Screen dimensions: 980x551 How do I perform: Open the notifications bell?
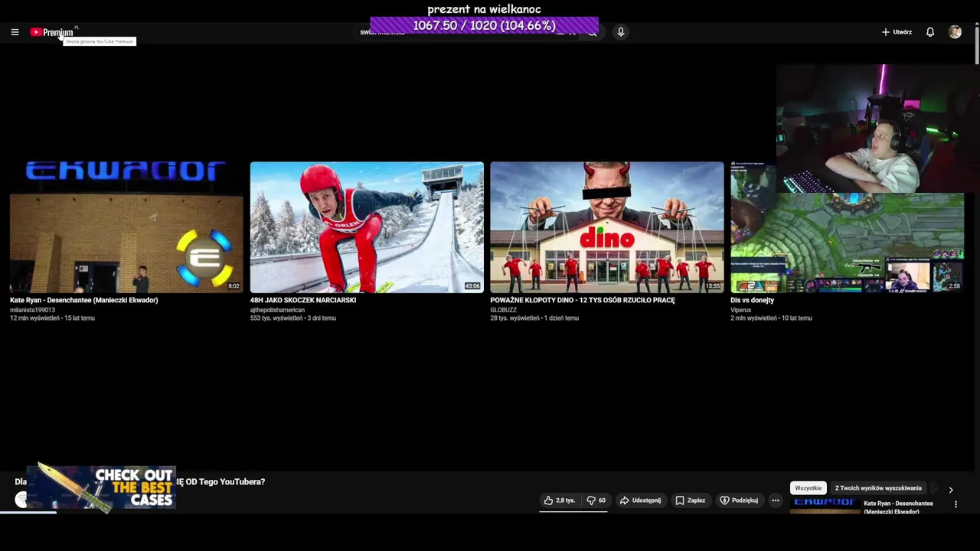coord(930,32)
